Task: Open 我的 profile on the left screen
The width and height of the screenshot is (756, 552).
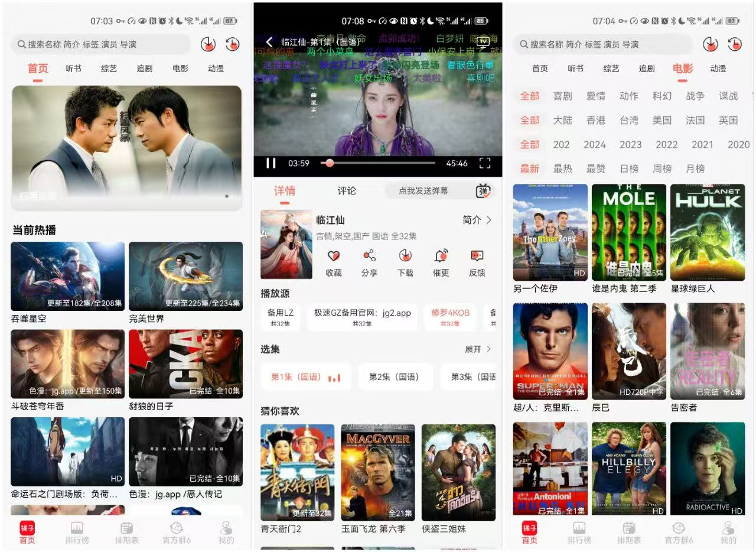Action: pyautogui.click(x=226, y=532)
